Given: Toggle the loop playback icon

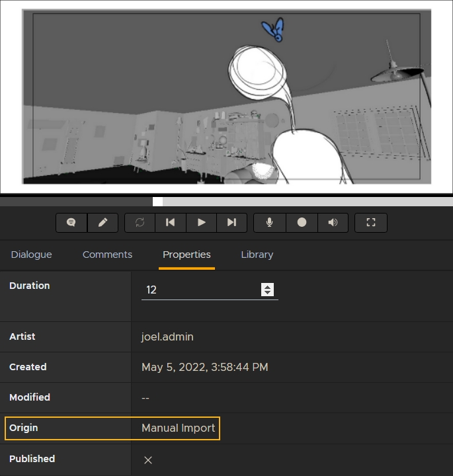Looking at the screenshot, I should tap(140, 223).
